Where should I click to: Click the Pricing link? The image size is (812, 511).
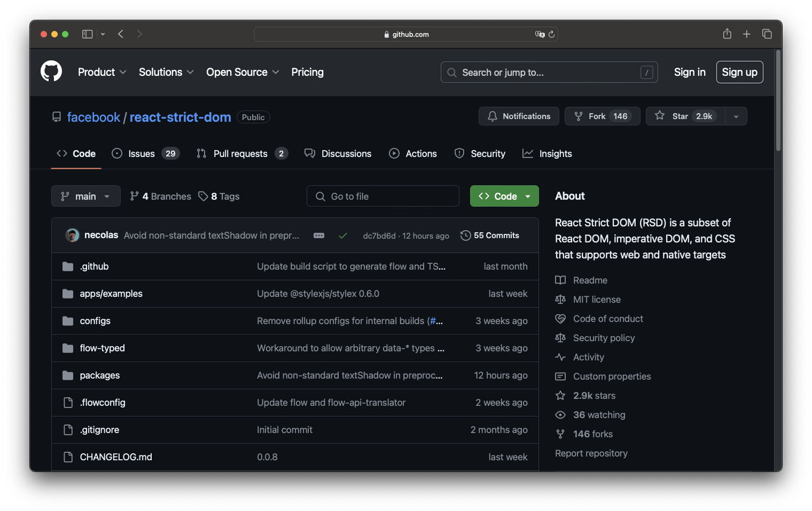[307, 72]
